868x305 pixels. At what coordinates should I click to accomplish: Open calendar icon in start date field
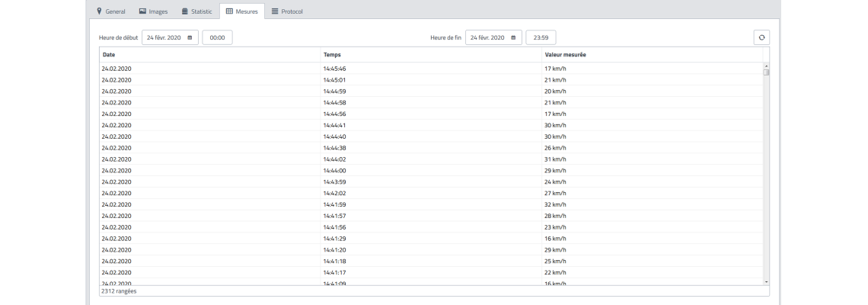coord(189,37)
